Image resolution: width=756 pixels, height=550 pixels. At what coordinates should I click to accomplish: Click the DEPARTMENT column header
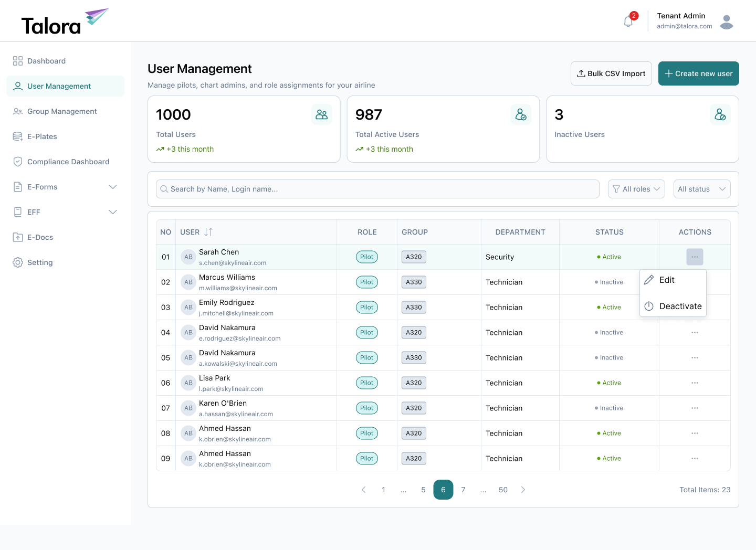pyautogui.click(x=520, y=232)
